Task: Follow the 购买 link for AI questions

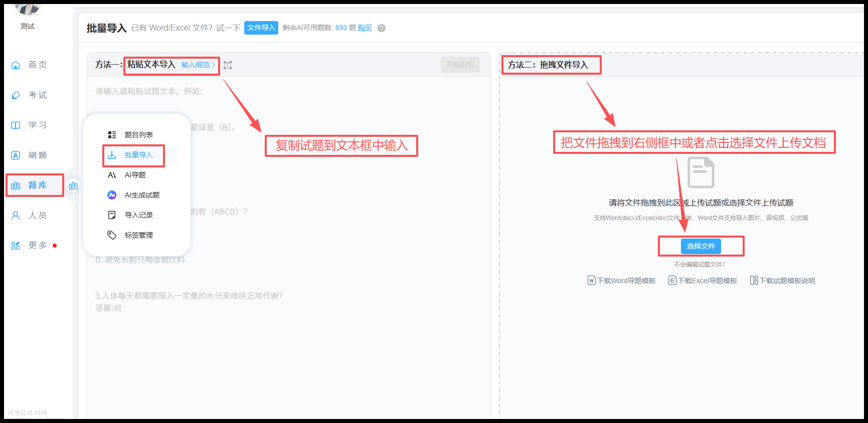Action: 365,28
